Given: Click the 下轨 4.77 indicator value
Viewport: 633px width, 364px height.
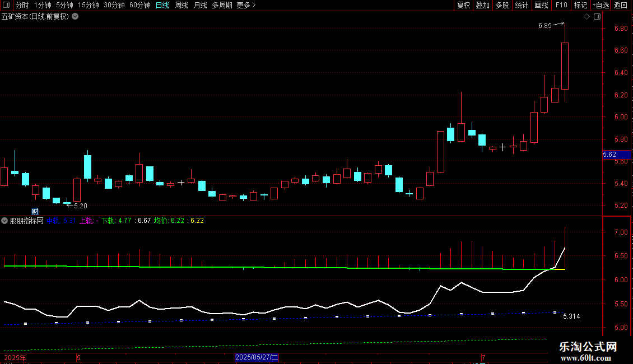Looking at the screenshot, I should tap(117, 221).
